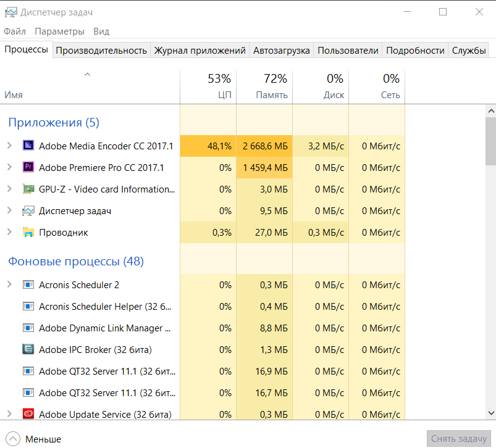Click the Приложения (5) group header
This screenshot has width=496, height=448.
click(x=54, y=122)
